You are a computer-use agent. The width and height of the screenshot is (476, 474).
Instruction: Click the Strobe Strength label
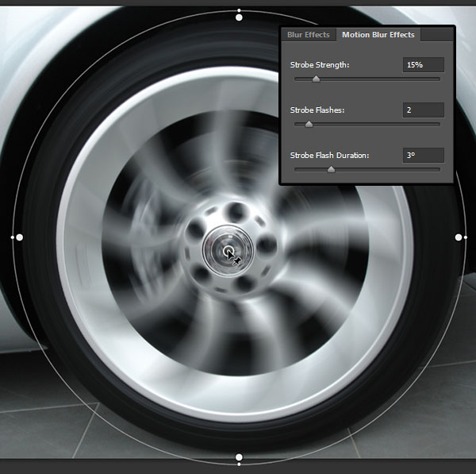pos(320,65)
